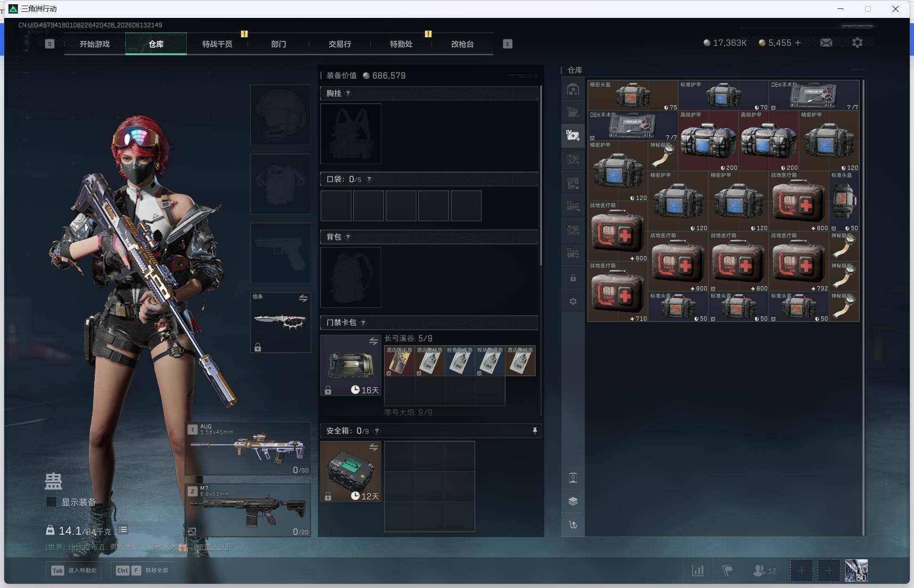Open the 改枪台 tab
The width and height of the screenshot is (914, 588).
(463, 44)
